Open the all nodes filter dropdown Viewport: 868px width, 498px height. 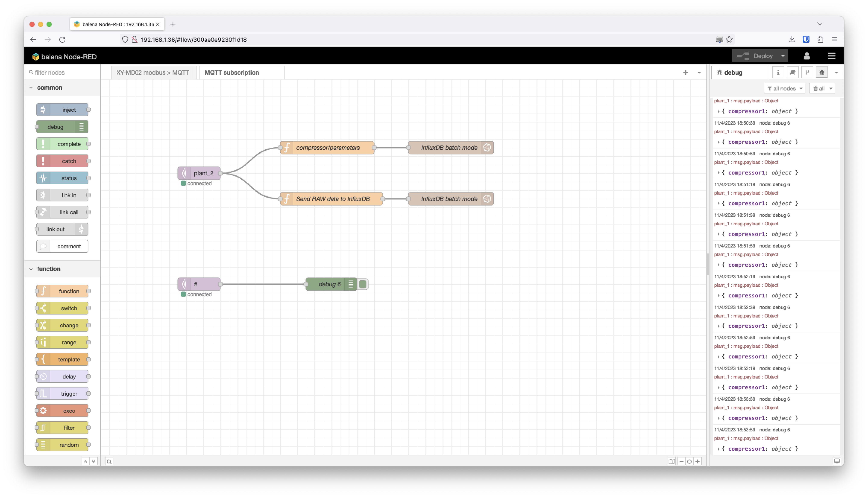(x=784, y=88)
